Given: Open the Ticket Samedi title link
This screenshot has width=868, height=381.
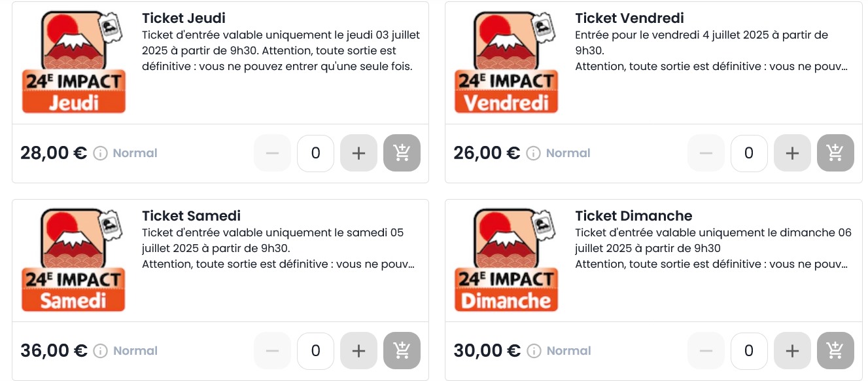Looking at the screenshot, I should 191,216.
